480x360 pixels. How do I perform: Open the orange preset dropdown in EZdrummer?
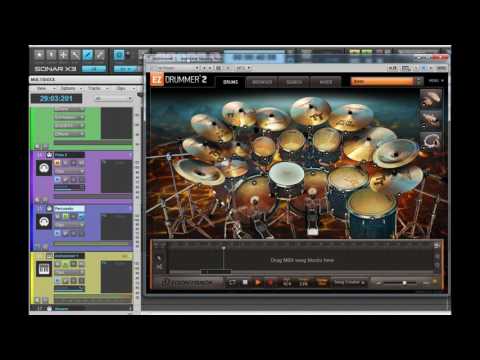(x=387, y=81)
